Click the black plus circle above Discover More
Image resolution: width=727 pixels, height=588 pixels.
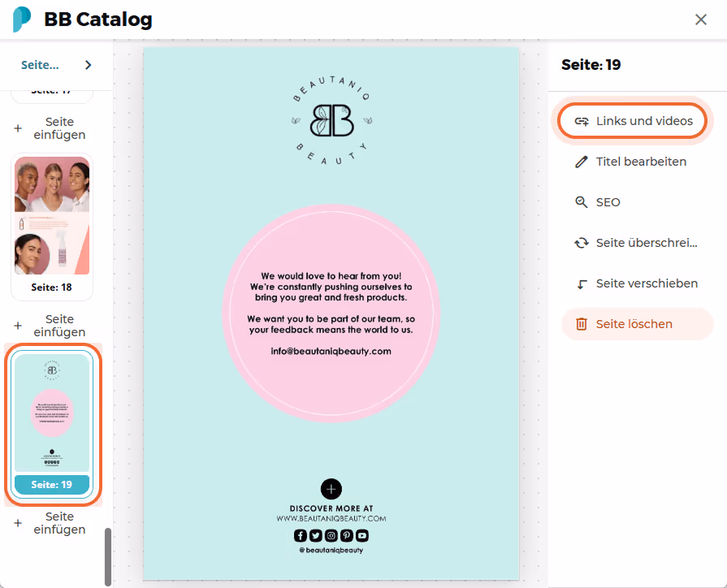pyautogui.click(x=331, y=489)
